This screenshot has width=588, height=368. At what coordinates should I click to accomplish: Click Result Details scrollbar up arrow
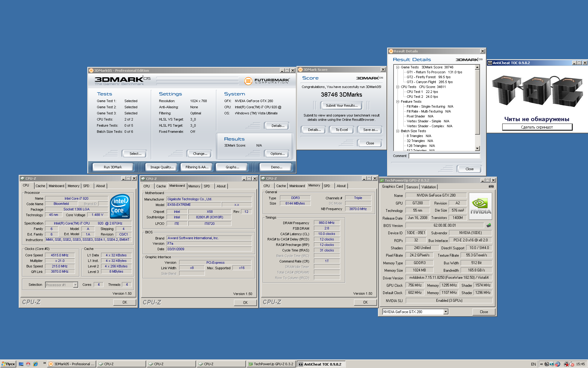coord(477,67)
